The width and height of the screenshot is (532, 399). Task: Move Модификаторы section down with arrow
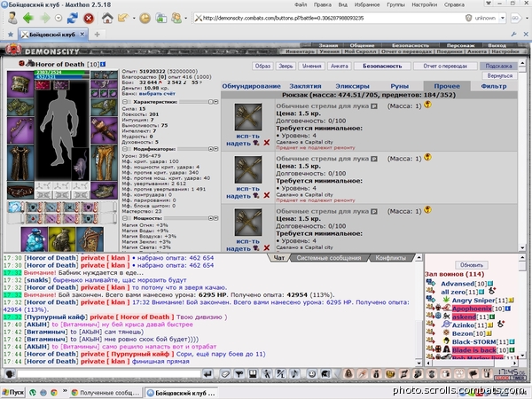pos(215,149)
